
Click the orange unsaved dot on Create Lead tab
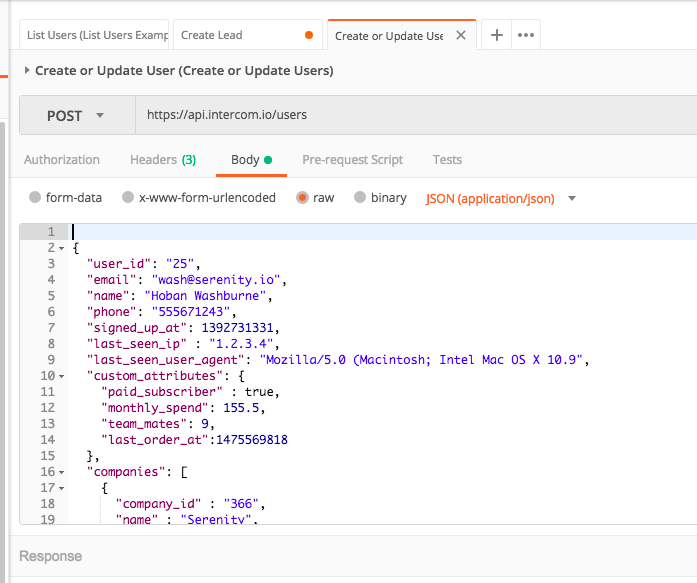click(x=308, y=35)
